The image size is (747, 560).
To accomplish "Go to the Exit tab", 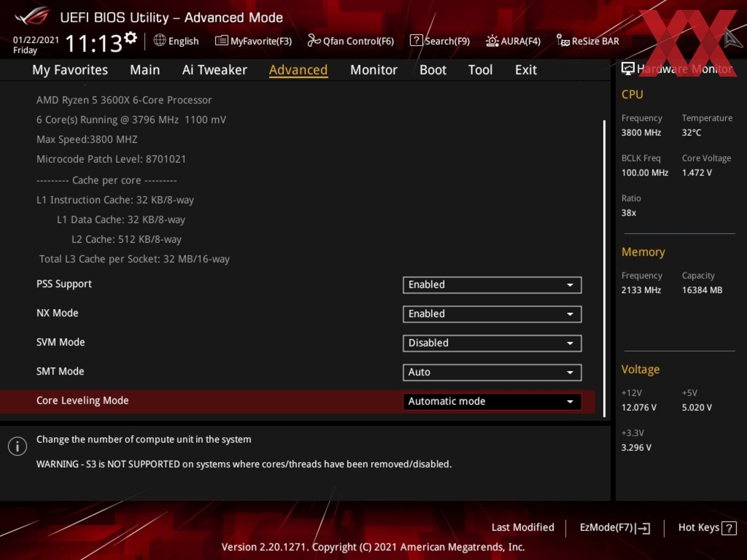I will tap(526, 70).
